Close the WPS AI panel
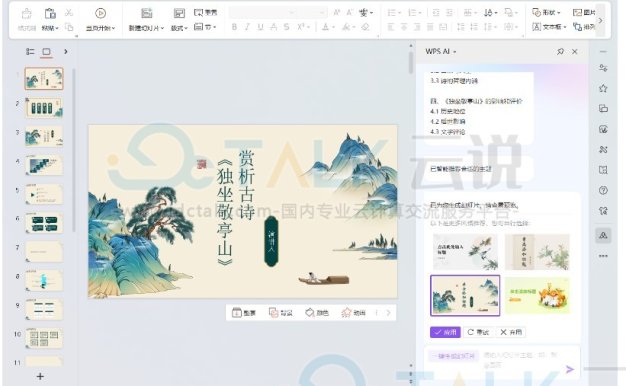Viewport: 626px width, 386px height. tap(574, 51)
